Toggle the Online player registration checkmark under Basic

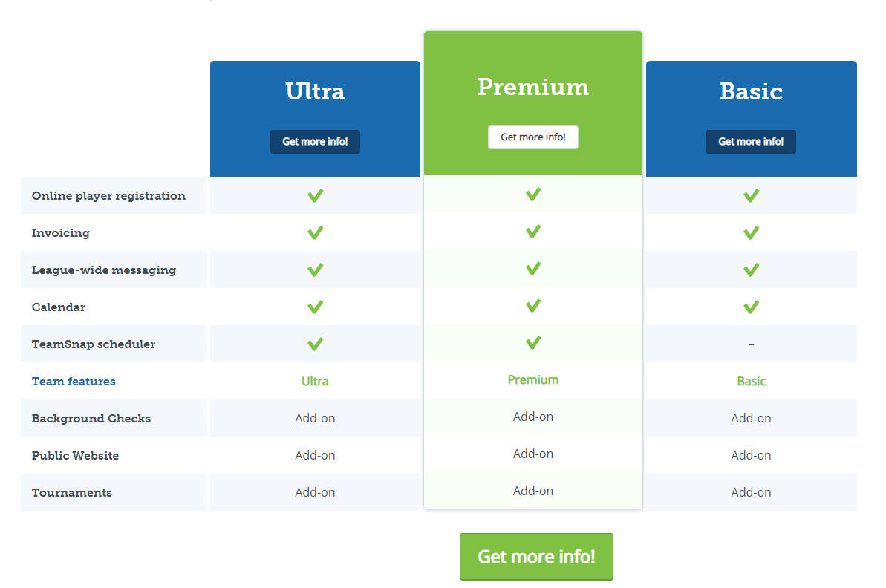[x=751, y=195]
